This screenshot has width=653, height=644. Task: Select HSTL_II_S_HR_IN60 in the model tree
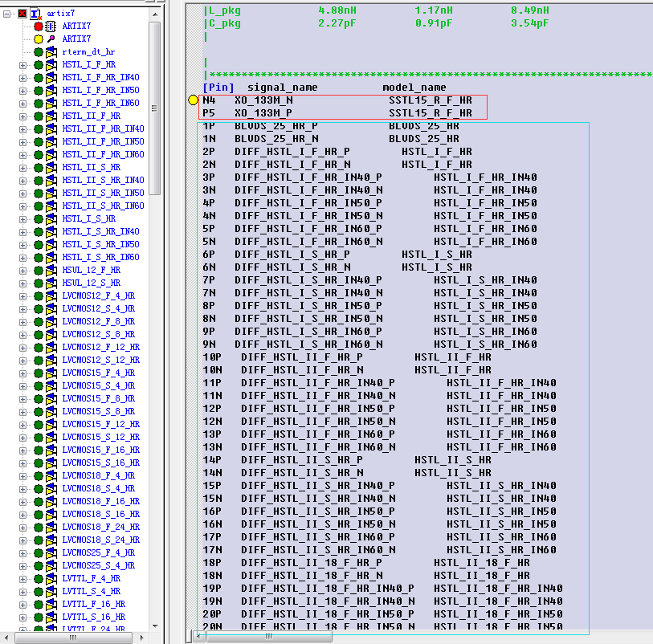click(104, 206)
